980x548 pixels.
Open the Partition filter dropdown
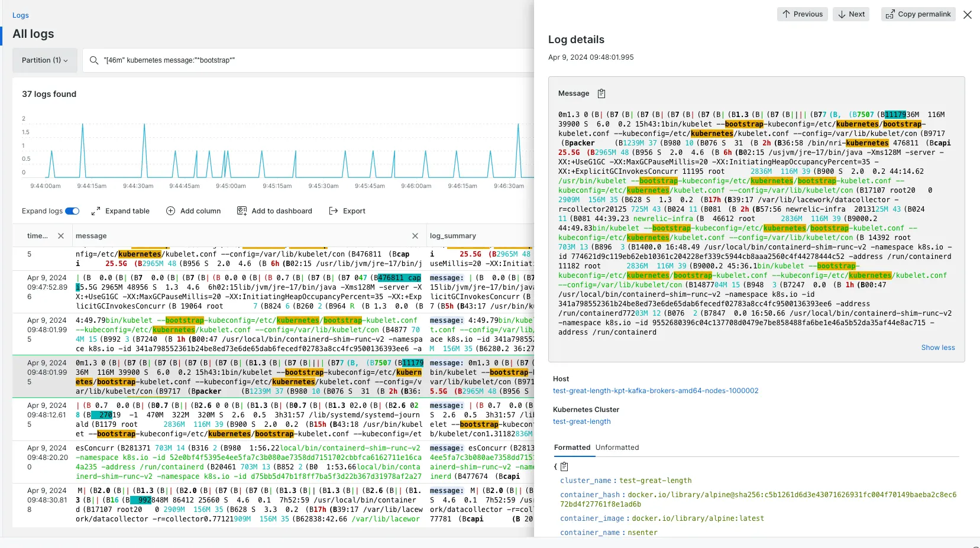[44, 60]
